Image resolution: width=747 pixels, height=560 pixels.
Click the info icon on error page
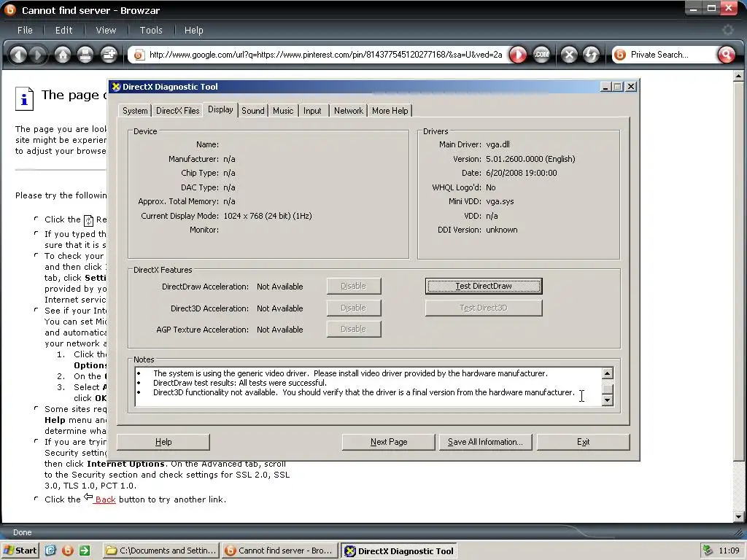point(24,98)
